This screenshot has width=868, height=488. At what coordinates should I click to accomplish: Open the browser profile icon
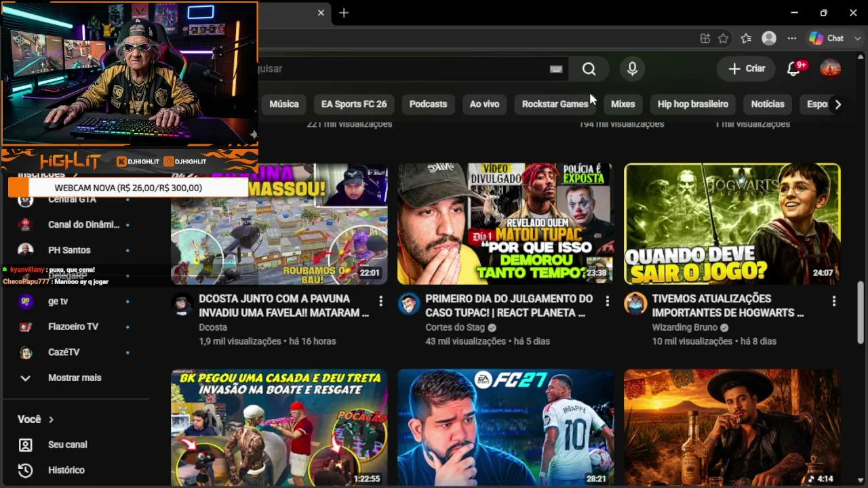click(x=769, y=39)
